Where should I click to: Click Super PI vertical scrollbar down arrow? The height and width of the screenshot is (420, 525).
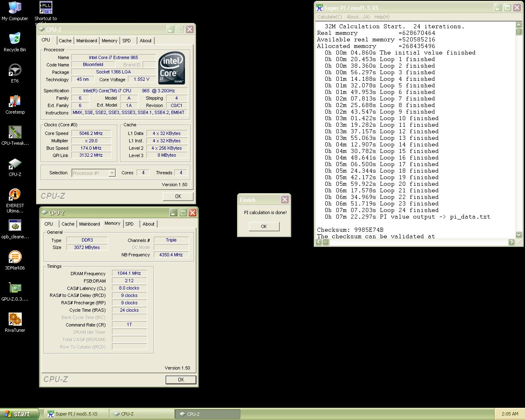click(x=519, y=235)
